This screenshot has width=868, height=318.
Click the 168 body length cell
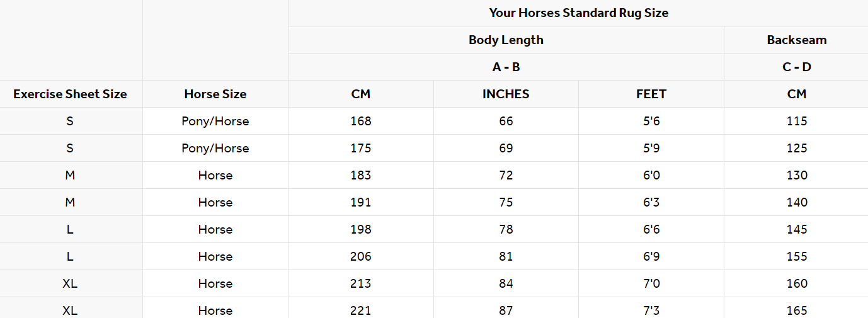click(361, 121)
